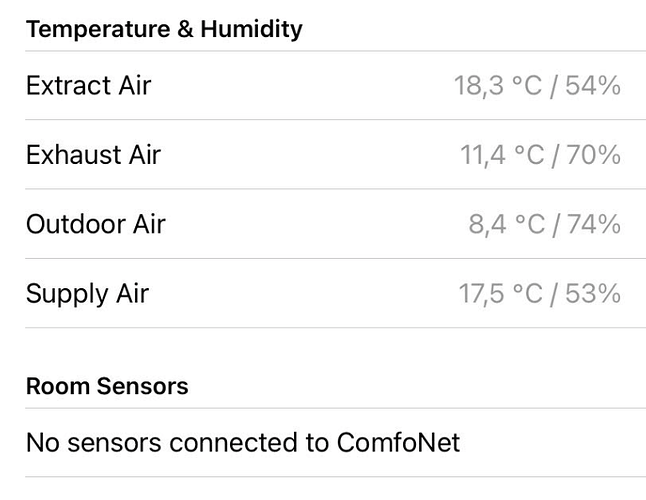Select the Exhaust Air label

pyautogui.click(x=93, y=155)
